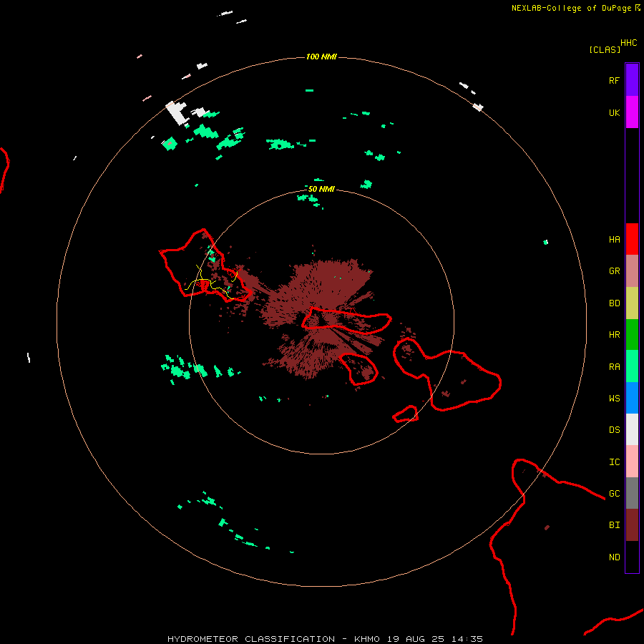The width and height of the screenshot is (644, 644).
Task: Click the large white dry snow echo near the 100 NMI ring
Action: click(177, 112)
